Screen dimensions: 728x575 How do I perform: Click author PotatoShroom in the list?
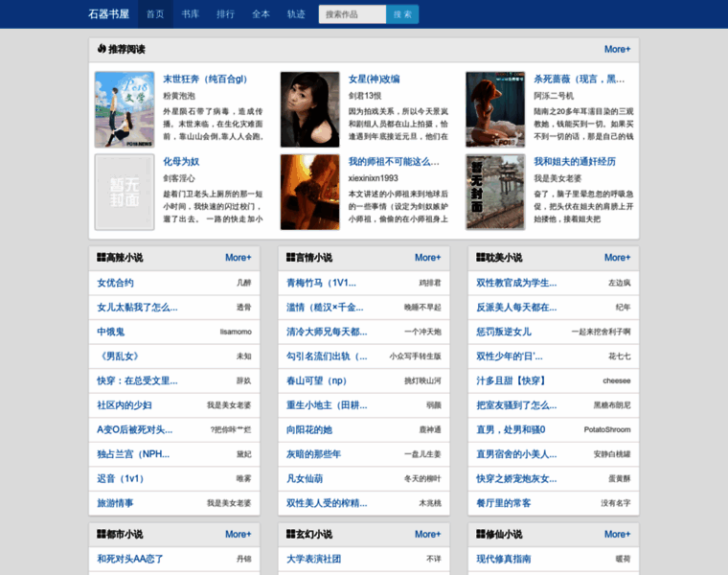coord(607,429)
